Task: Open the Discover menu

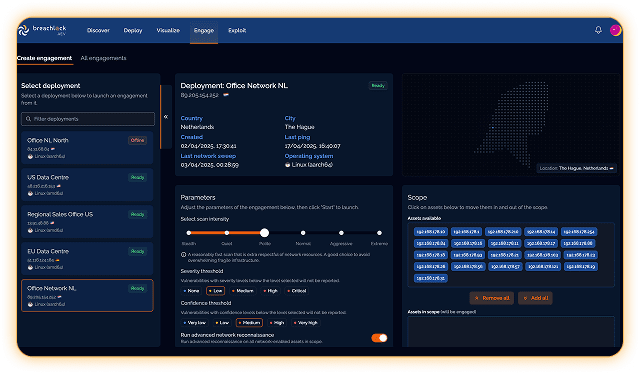Action: click(x=98, y=30)
